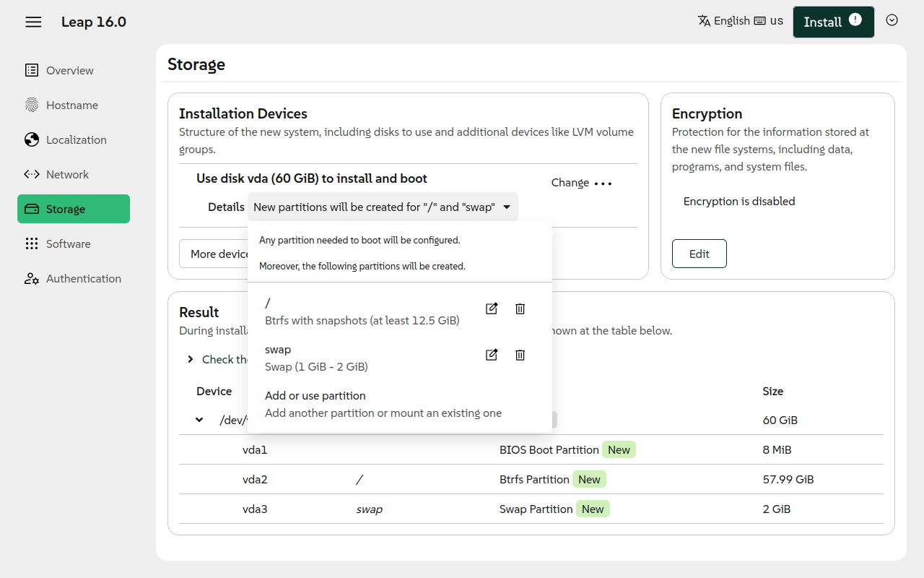Open three-dots menu beside Change
Screen dimensions: 924x578
point(603,184)
